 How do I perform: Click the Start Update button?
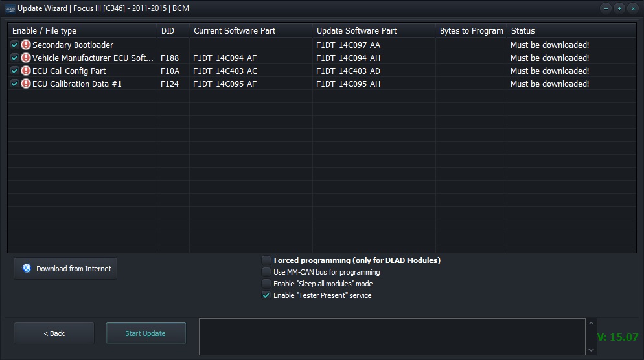146,333
